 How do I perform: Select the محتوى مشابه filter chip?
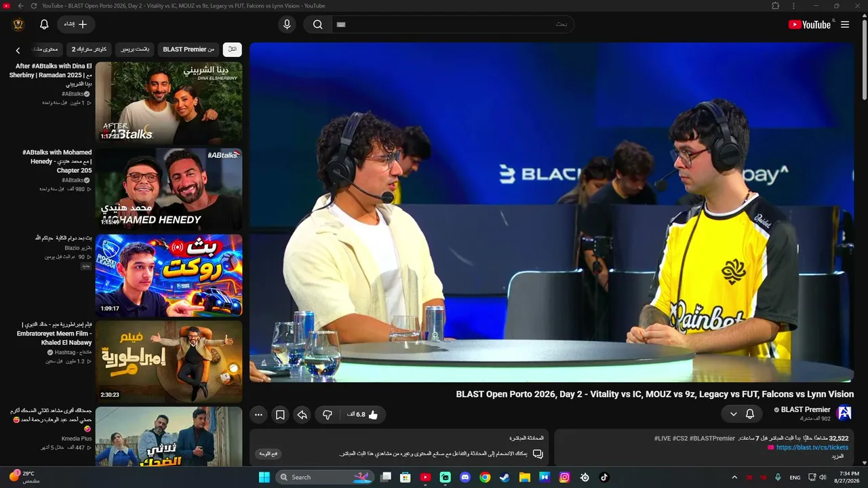tap(46, 49)
